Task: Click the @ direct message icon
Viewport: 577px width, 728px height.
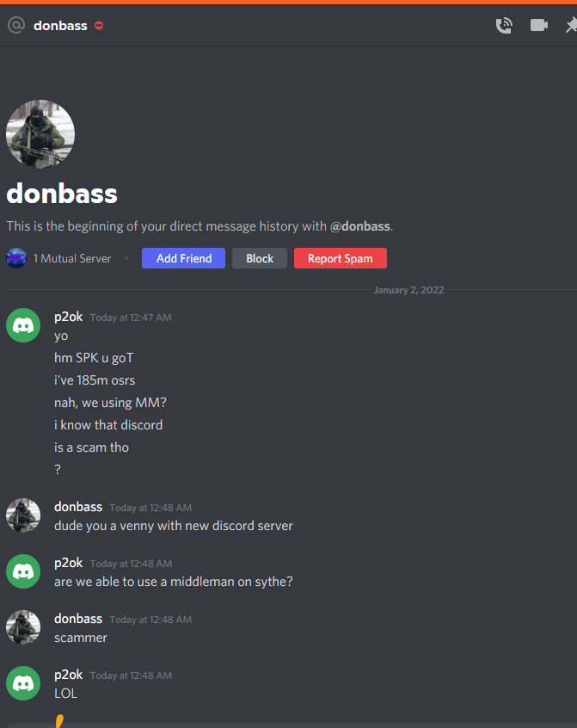Action: tap(16, 25)
